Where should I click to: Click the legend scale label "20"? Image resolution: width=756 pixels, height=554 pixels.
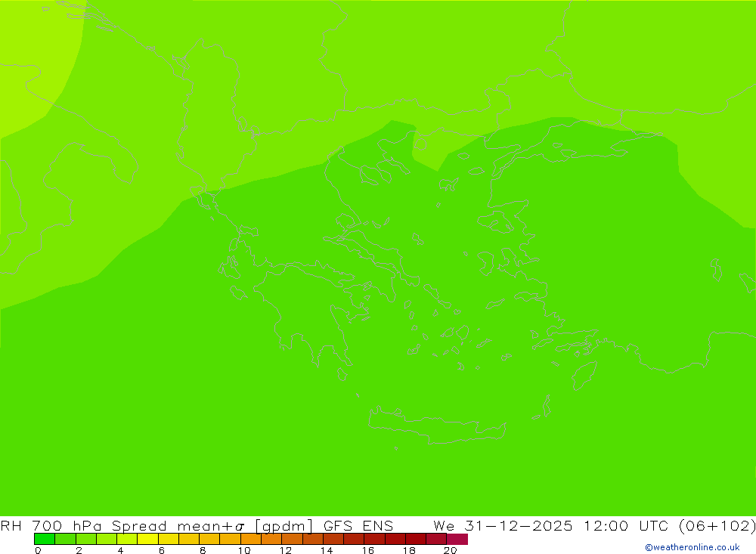coord(451,550)
